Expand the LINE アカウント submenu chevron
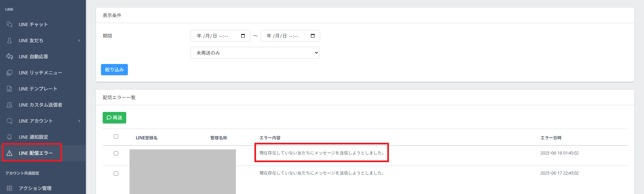644x194 pixels. coord(79,121)
